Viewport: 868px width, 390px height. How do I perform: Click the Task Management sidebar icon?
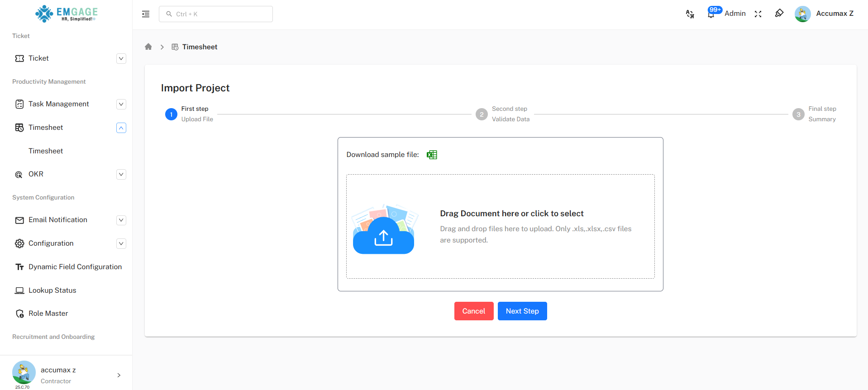[x=19, y=104]
